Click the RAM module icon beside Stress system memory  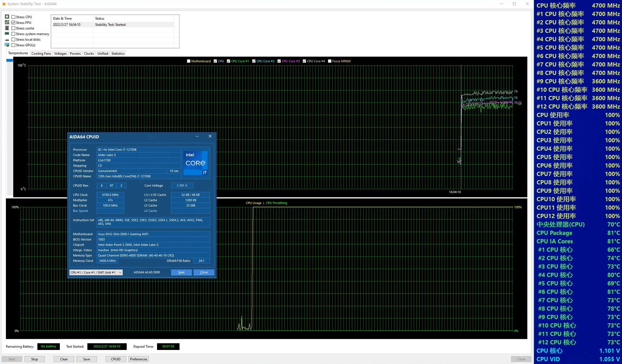click(x=7, y=34)
